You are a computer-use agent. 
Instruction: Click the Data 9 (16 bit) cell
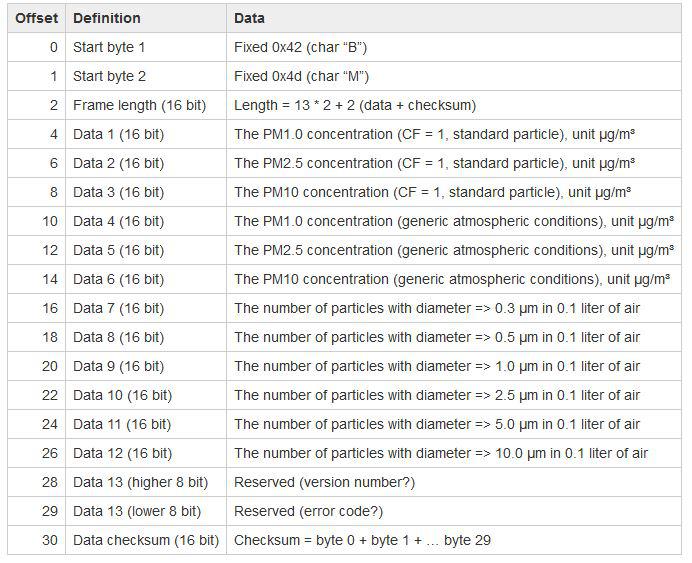click(146, 366)
